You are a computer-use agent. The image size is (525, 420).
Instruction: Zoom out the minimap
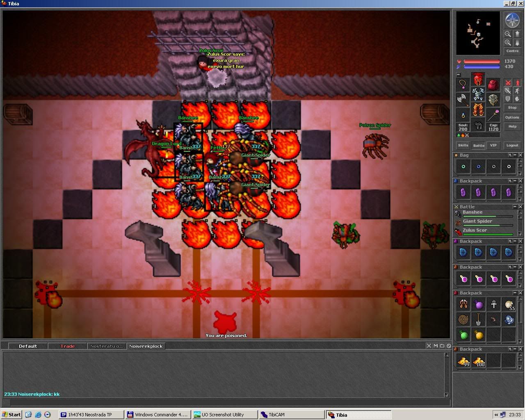(x=508, y=34)
